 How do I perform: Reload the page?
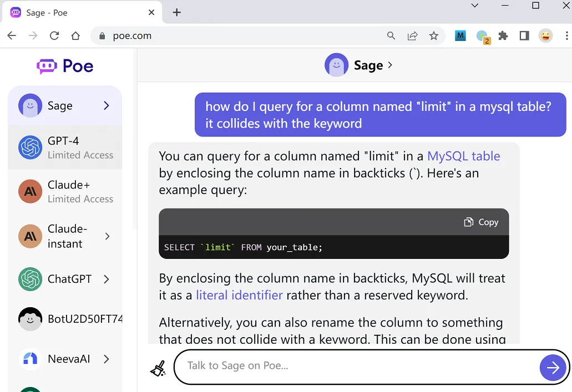pos(54,35)
